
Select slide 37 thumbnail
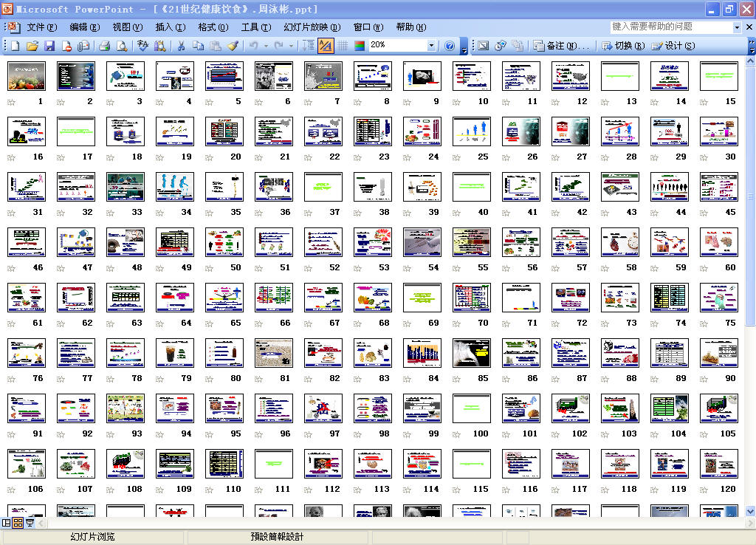[x=323, y=187]
